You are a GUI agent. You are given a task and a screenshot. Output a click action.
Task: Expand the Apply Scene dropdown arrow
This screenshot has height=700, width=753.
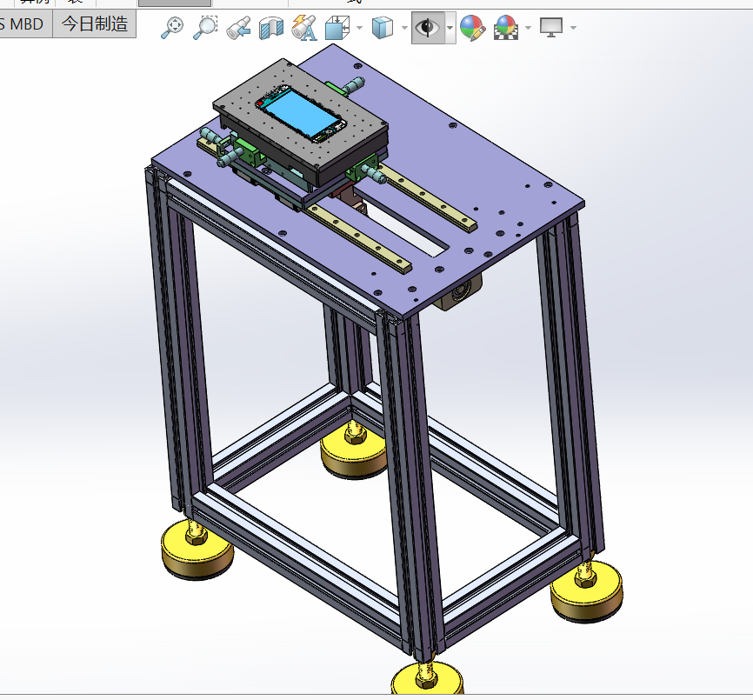[529, 28]
